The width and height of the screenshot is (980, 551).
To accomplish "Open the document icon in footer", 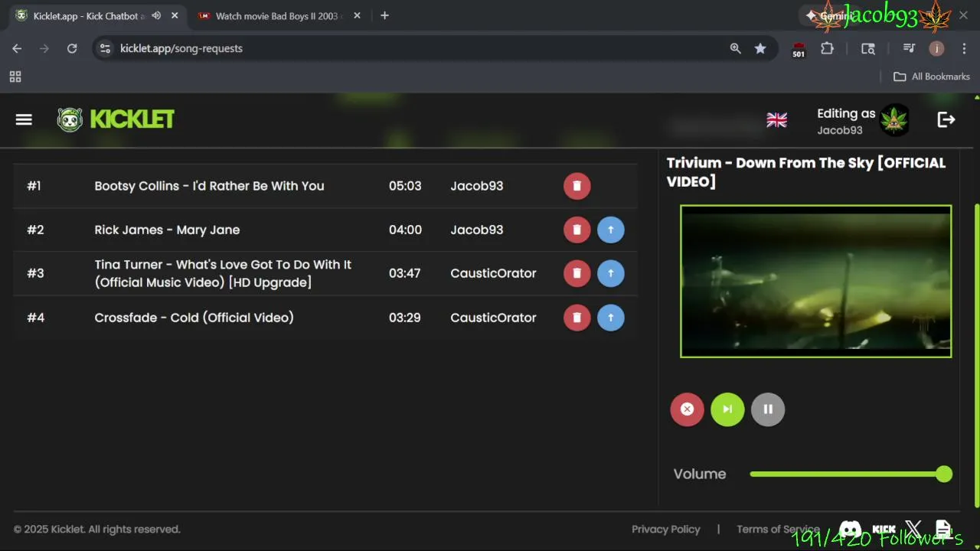I will [943, 530].
